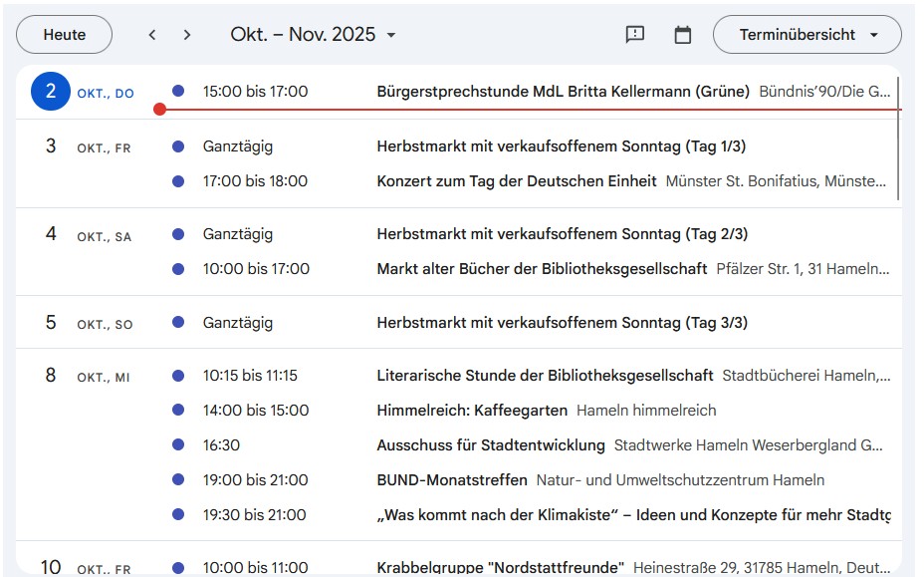Click the calendar icon in toolbar
This screenshot has width=924, height=577.
pyautogui.click(x=682, y=35)
